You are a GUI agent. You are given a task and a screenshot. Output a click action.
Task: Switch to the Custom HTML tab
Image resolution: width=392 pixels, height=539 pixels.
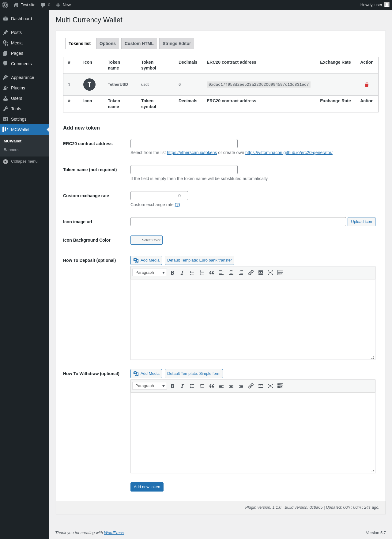139,43
